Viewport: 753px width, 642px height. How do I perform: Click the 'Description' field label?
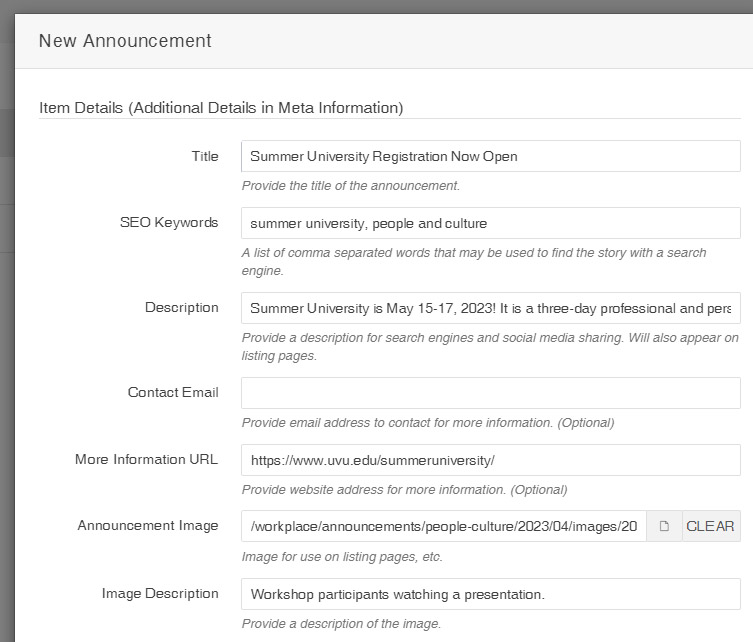coord(182,307)
